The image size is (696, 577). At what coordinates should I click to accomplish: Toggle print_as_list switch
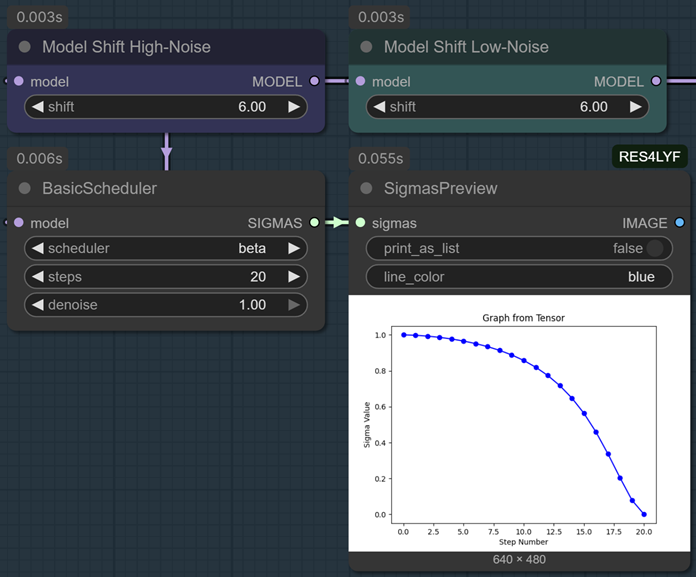(655, 248)
